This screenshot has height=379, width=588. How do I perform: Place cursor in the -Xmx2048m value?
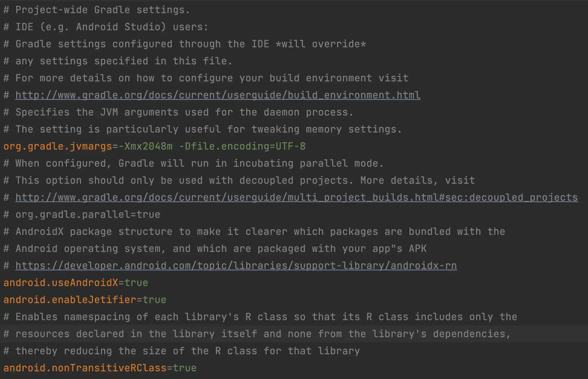point(145,146)
